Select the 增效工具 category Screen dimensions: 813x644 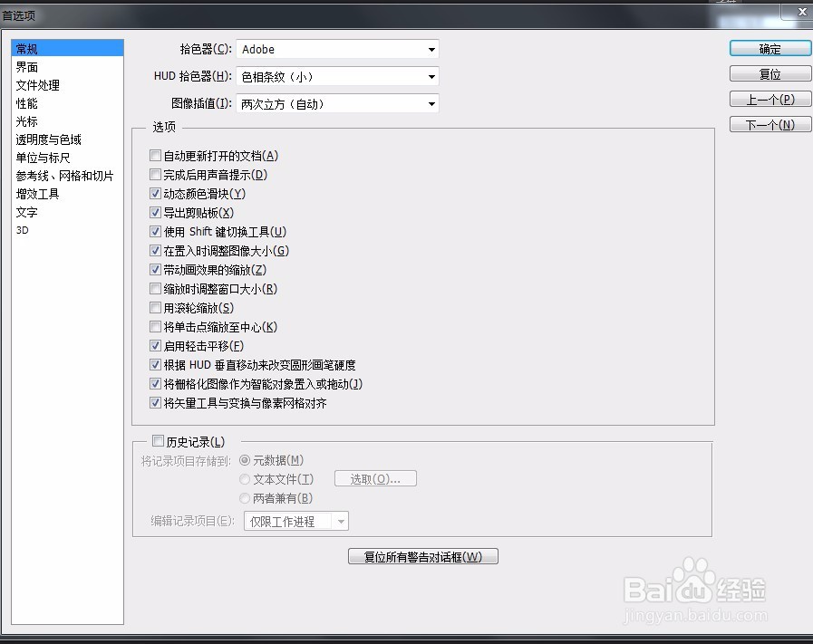[x=67, y=194]
